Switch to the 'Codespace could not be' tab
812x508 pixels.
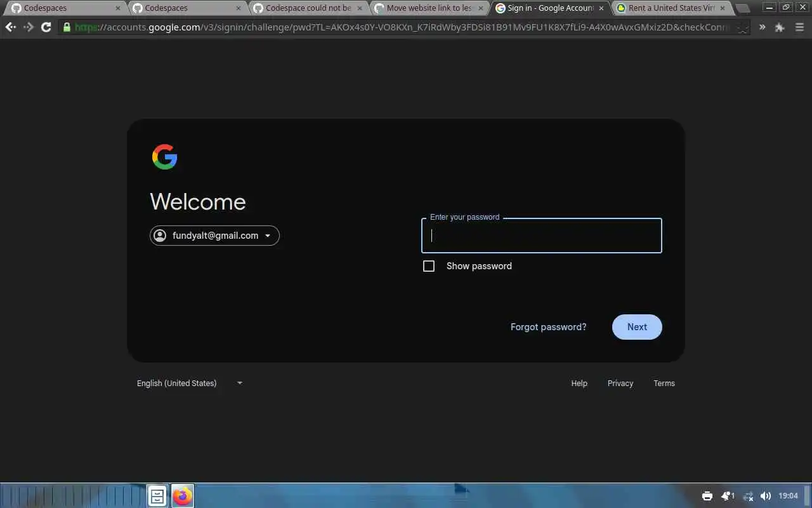click(x=308, y=8)
